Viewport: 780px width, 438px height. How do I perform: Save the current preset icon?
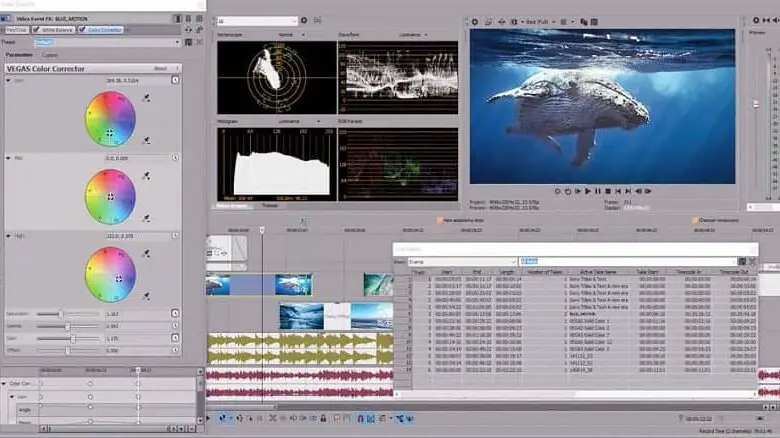pyautogui.click(x=186, y=42)
